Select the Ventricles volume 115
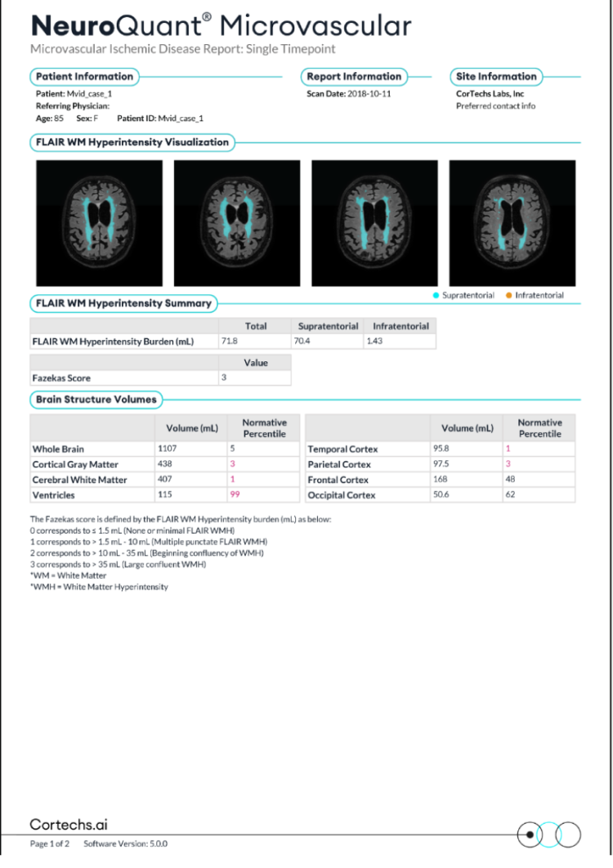Viewport: 613px width, 868px height. (165, 494)
